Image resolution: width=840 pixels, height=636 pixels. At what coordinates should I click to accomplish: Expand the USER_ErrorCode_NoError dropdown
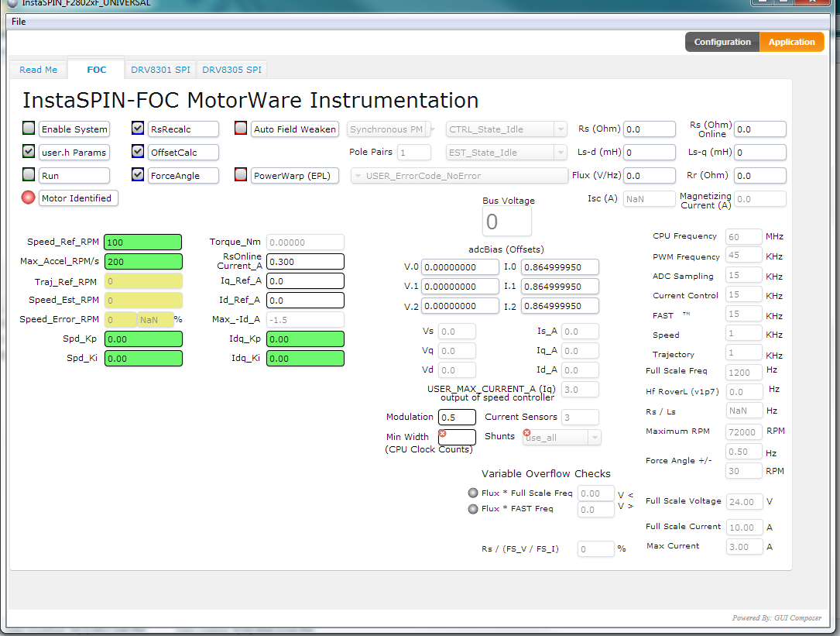[459, 175]
